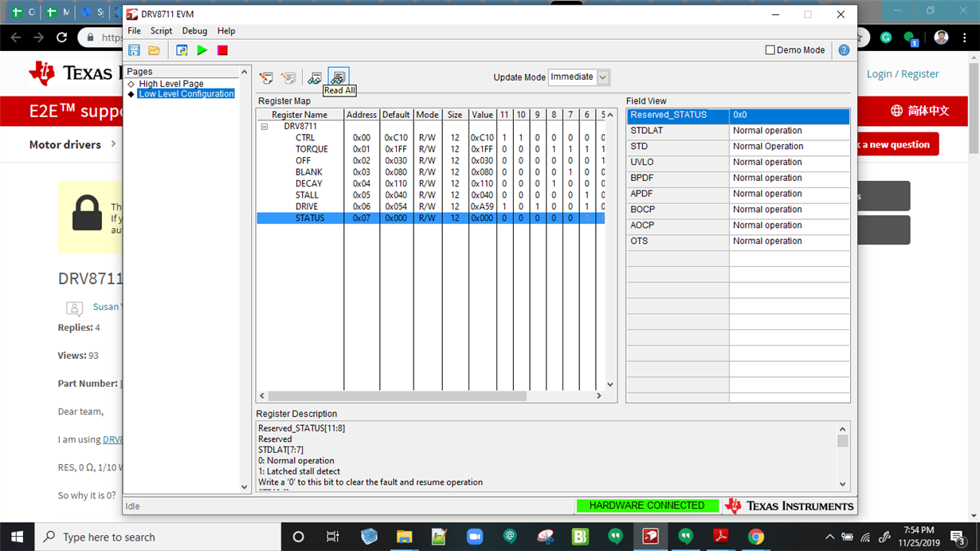Enable the Demo Mode checkbox
980x551 pixels.
click(x=770, y=50)
